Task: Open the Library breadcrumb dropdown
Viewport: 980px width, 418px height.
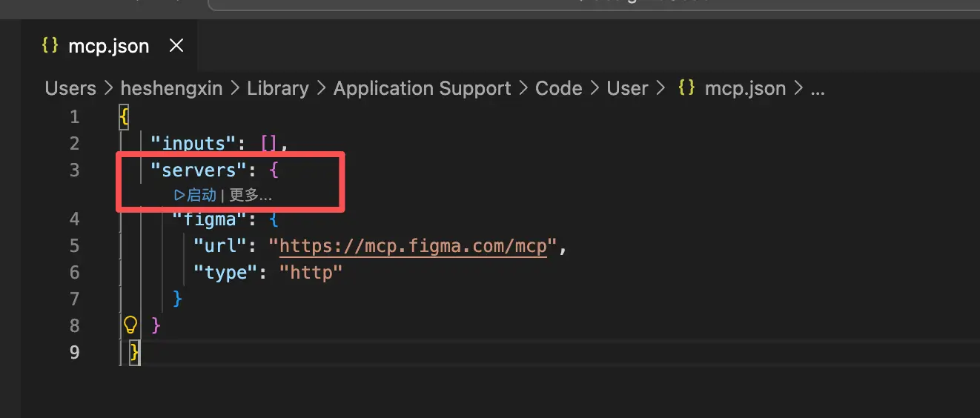Action: point(277,89)
